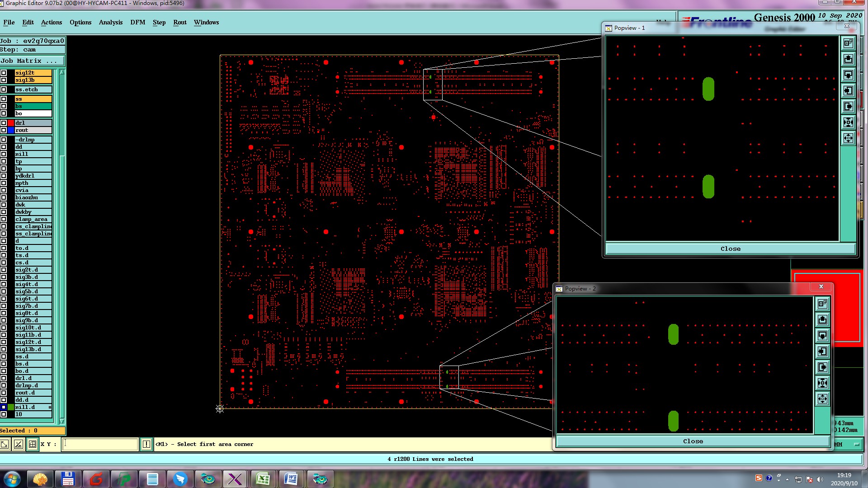Toggle the rout layer checkbox
The height and width of the screenshot is (488, 868).
4,130
